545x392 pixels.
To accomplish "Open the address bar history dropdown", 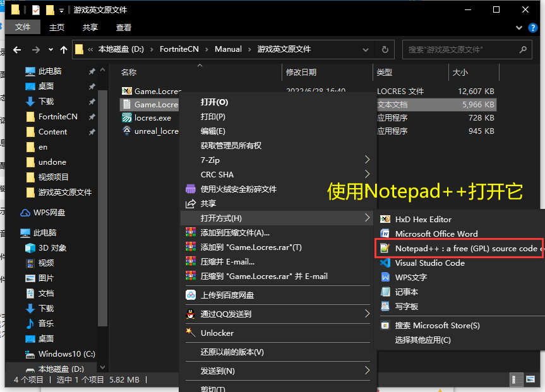I will (x=366, y=50).
